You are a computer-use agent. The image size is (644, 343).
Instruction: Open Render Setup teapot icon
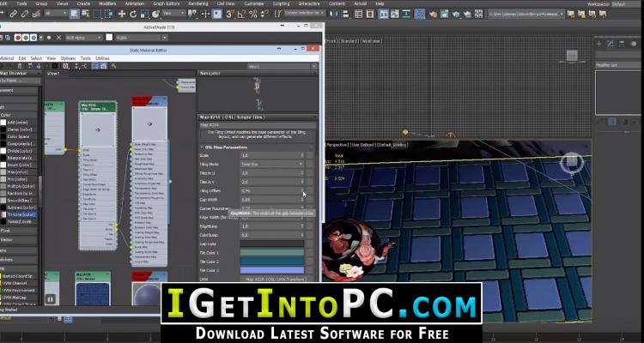[434, 15]
